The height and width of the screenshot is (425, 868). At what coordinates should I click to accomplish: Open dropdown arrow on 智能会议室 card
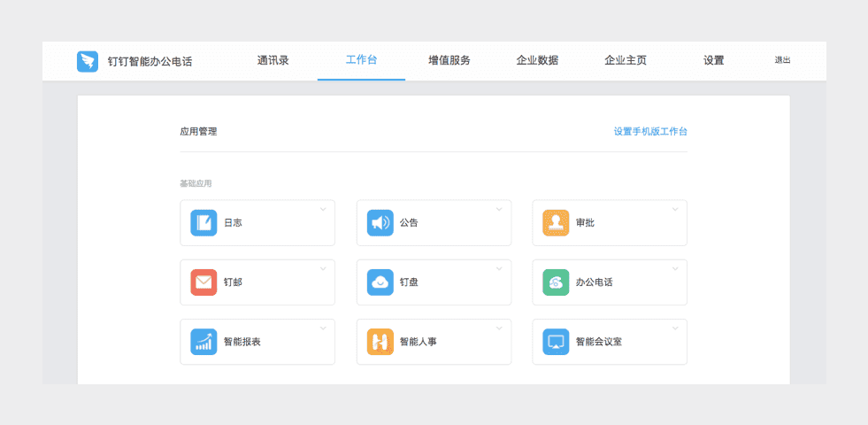pyautogui.click(x=675, y=328)
